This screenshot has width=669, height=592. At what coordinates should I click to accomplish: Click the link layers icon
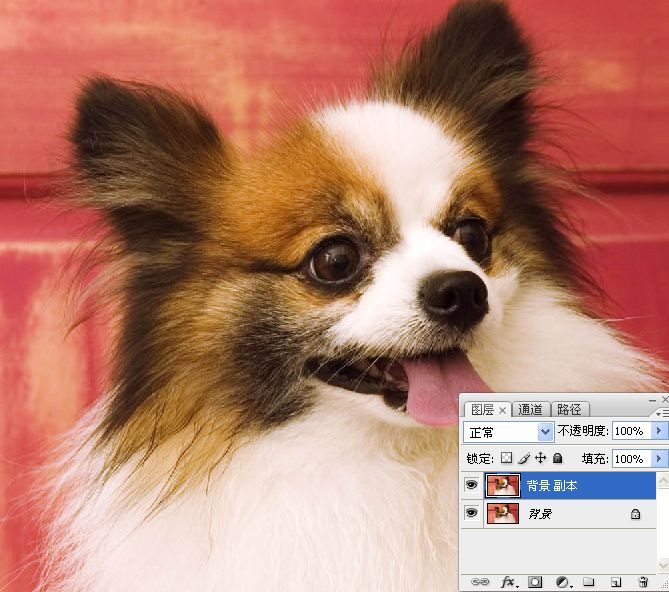tap(480, 582)
